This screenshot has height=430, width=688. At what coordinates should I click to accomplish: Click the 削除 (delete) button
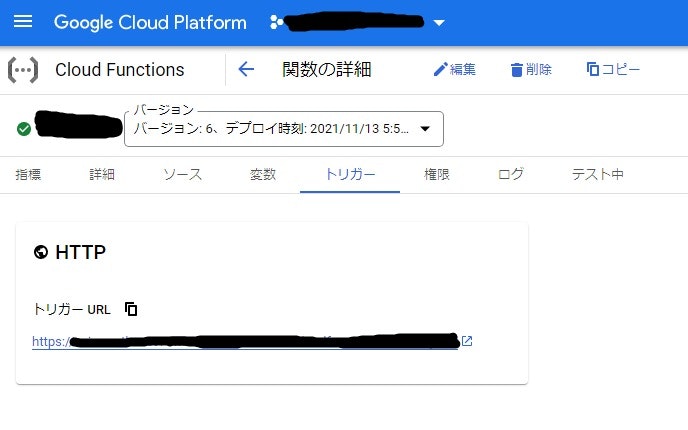[x=531, y=69]
